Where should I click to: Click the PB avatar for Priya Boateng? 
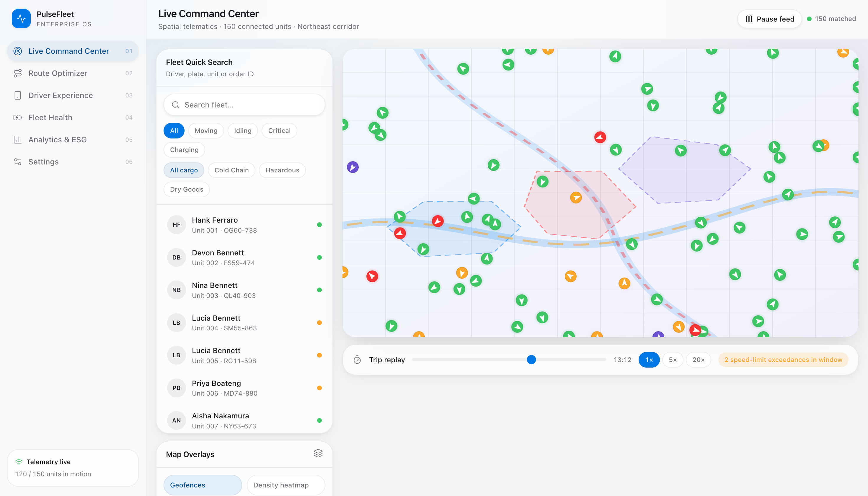coord(177,388)
